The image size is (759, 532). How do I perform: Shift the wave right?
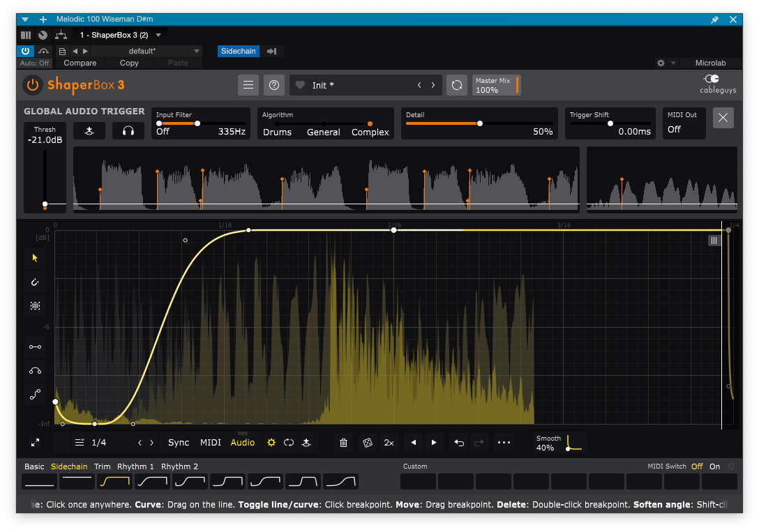(434, 443)
